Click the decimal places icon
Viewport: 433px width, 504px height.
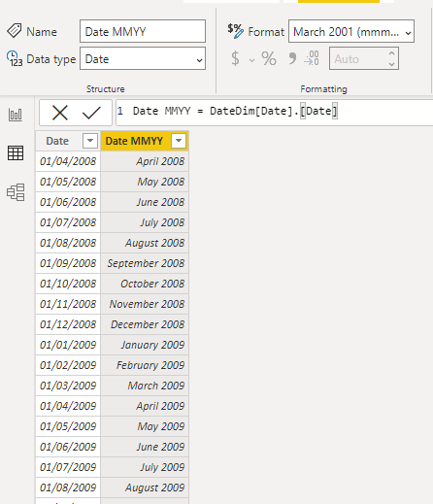point(312,58)
